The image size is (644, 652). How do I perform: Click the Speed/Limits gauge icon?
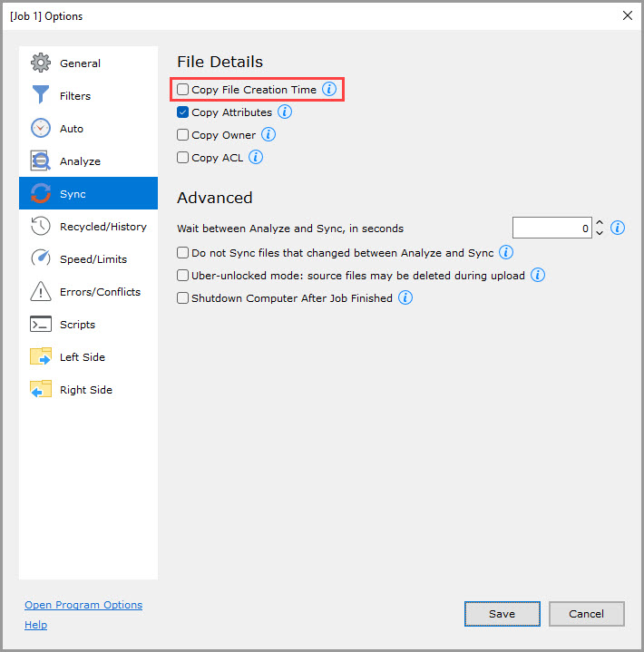(41, 259)
